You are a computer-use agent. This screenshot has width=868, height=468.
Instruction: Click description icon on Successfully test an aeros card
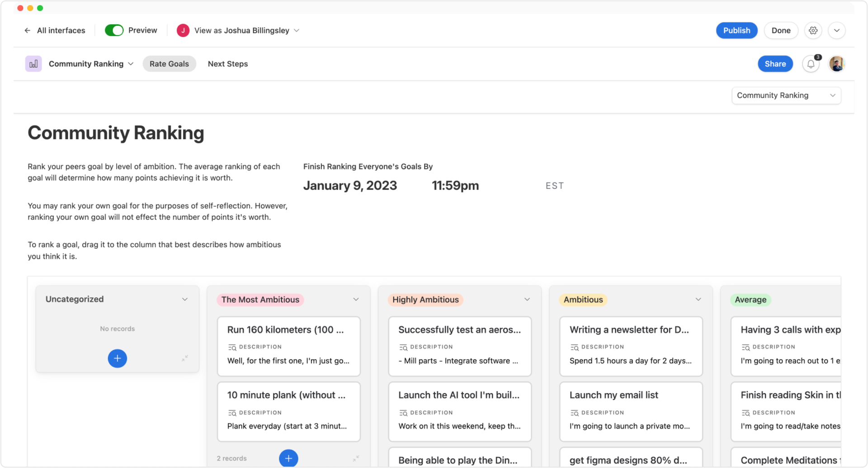point(403,347)
